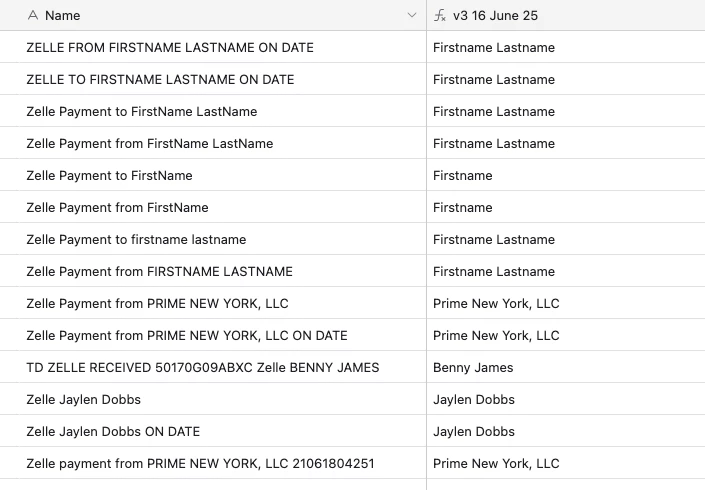Click the Zelle Payment to FirstName cell

223,175
